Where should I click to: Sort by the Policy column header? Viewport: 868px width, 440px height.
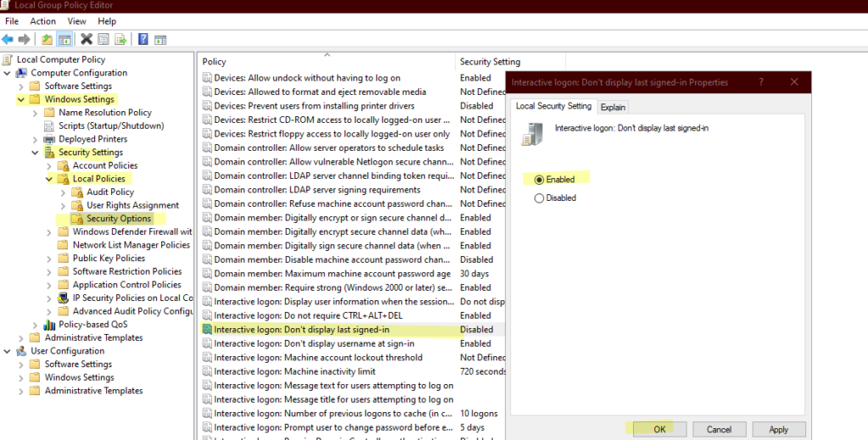pos(327,61)
